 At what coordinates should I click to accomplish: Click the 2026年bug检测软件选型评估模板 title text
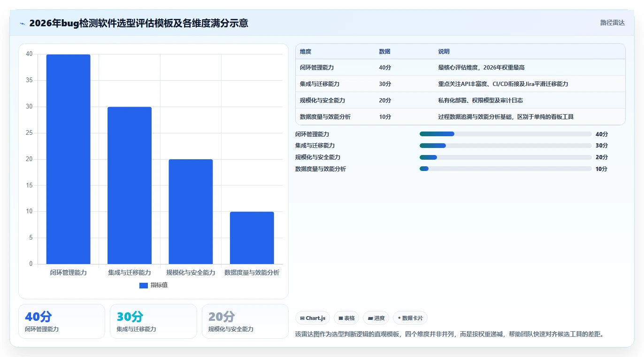click(x=139, y=23)
